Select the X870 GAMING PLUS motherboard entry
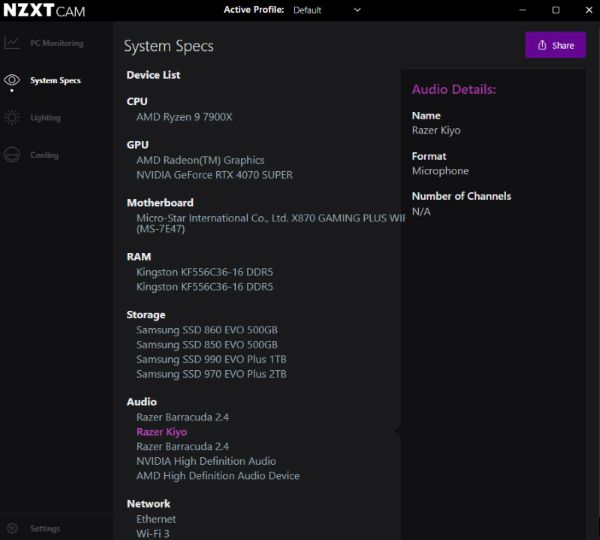Screen dimensions: 600x540 [x=271, y=223]
